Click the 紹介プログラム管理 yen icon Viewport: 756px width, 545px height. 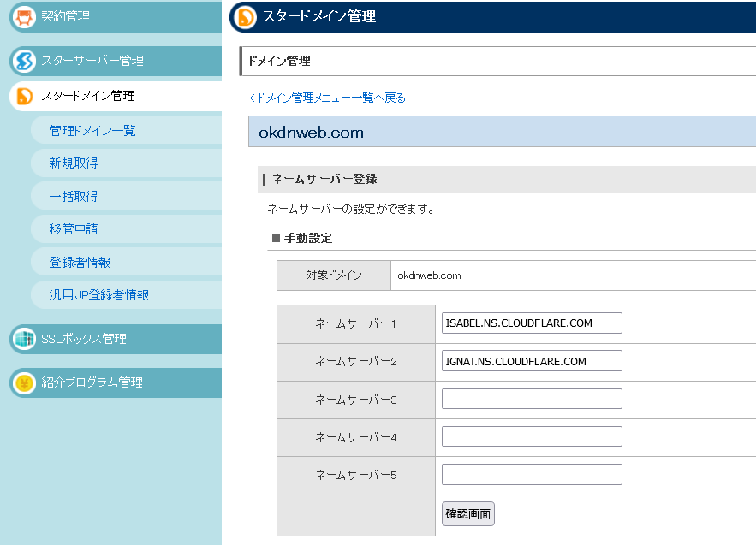pos(25,383)
